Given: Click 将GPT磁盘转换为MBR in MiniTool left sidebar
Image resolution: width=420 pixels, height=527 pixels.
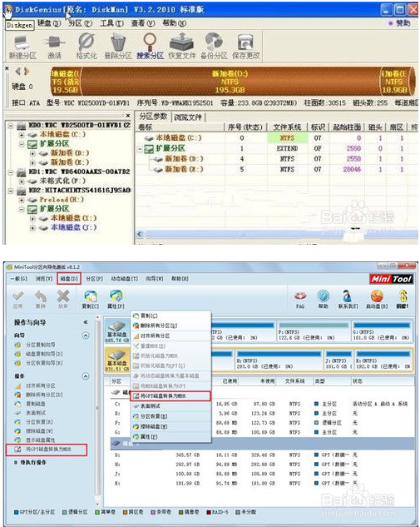Looking at the screenshot, I should (x=47, y=449).
